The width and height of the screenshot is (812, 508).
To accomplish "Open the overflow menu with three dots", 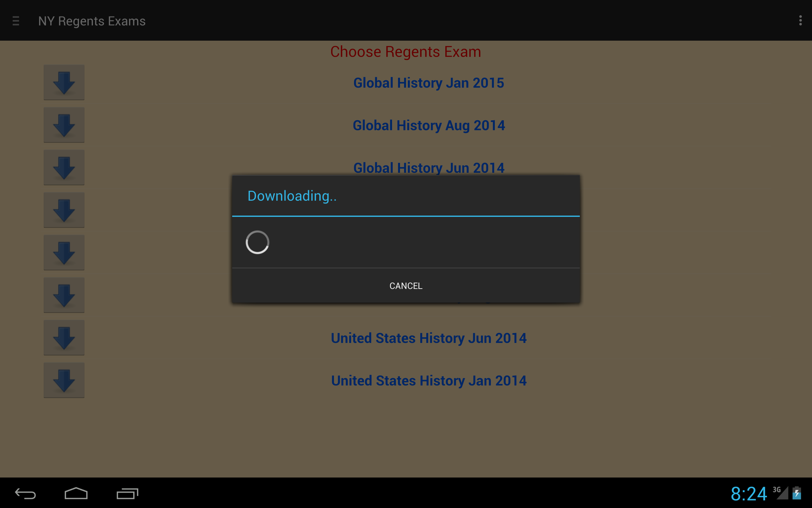I will coord(800,21).
